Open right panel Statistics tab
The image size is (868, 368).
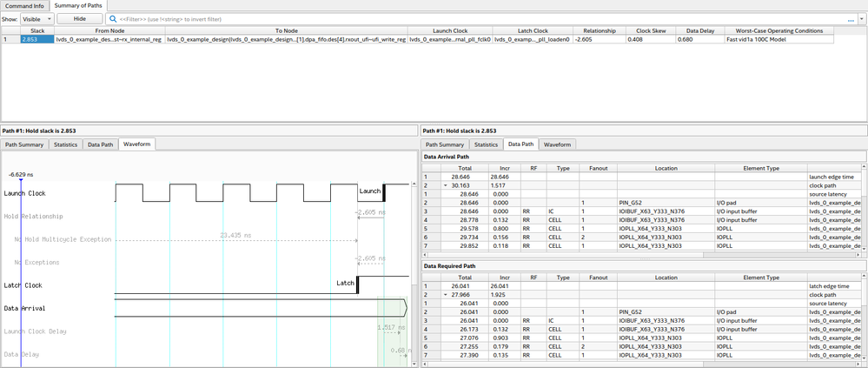pyautogui.click(x=486, y=144)
